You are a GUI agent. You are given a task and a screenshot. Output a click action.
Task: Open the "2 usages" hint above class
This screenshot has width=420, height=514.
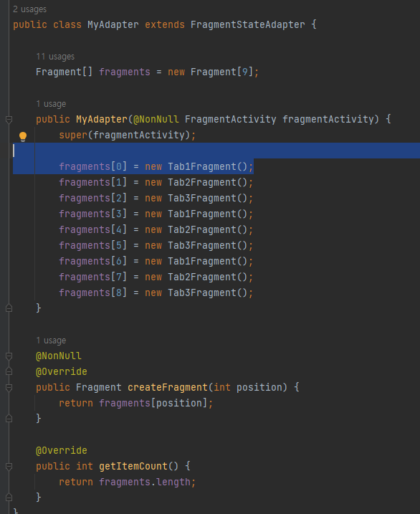point(30,9)
